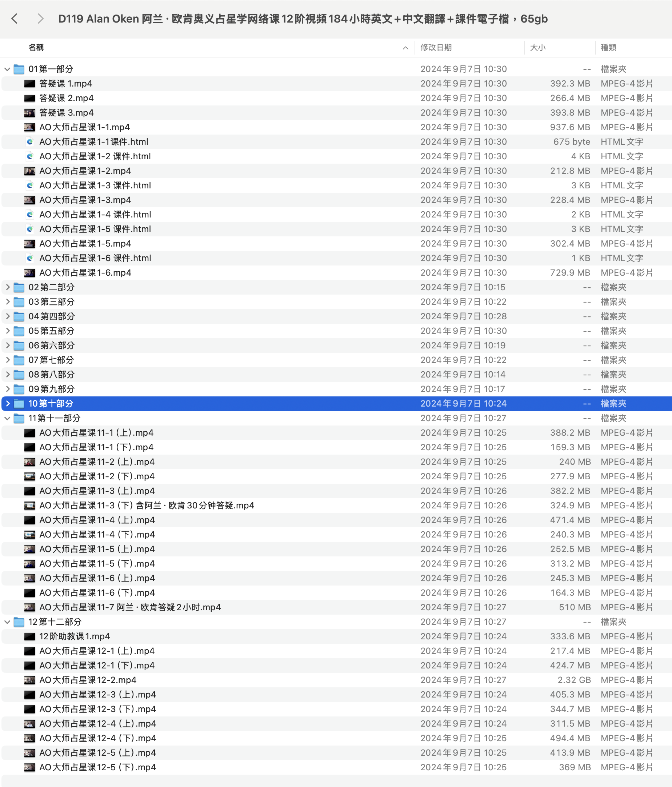
Task: Select the 09第九部分 folder icon
Action: [19, 389]
